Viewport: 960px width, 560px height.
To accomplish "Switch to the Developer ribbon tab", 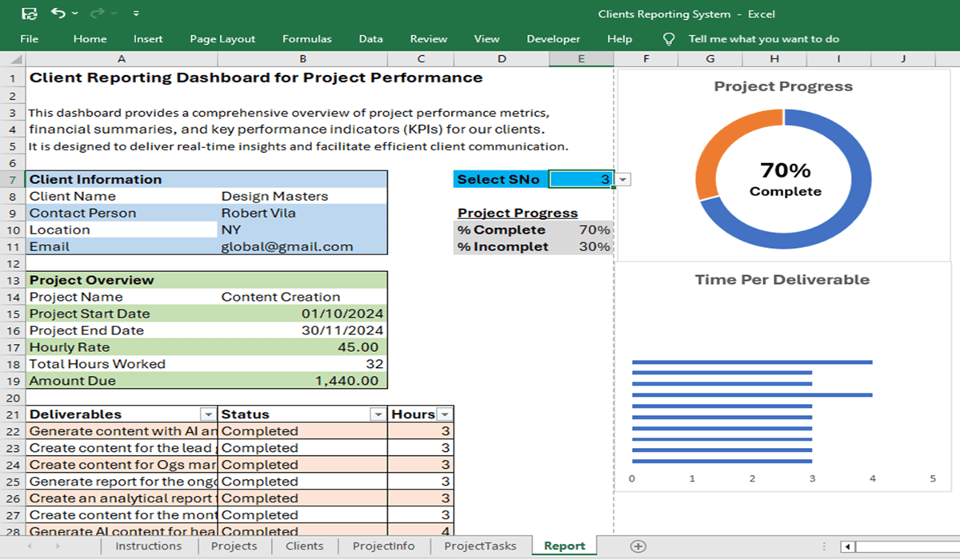I will (553, 38).
